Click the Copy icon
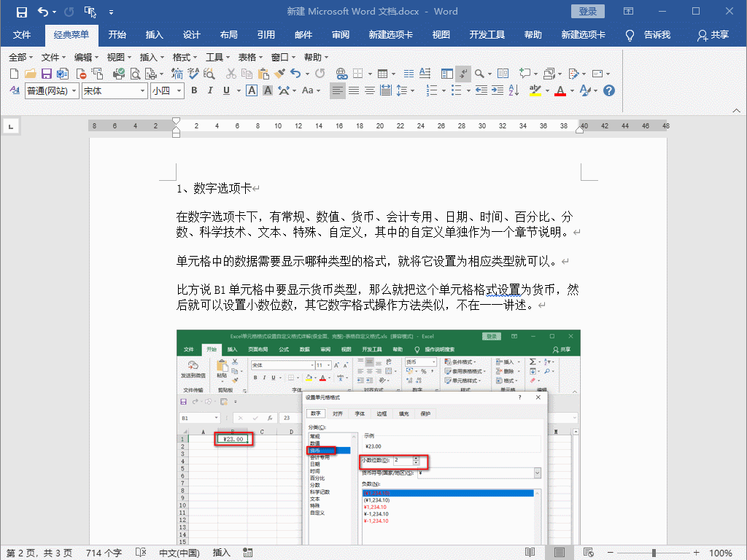Viewport: 747px width, 560px height. pyautogui.click(x=247, y=74)
